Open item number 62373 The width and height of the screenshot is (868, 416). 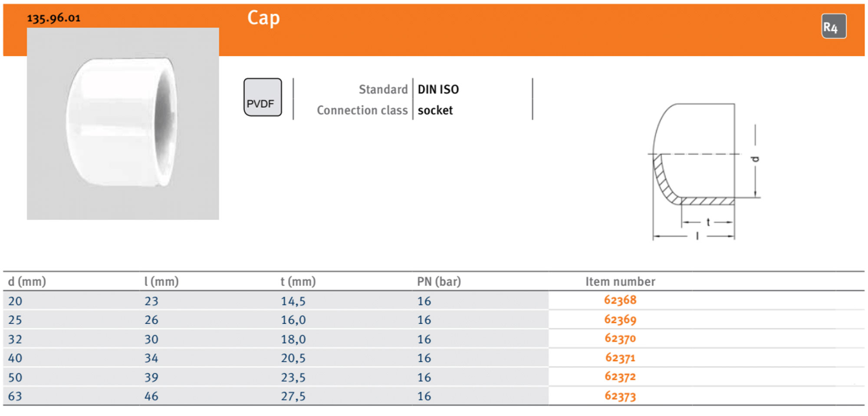coord(620,396)
